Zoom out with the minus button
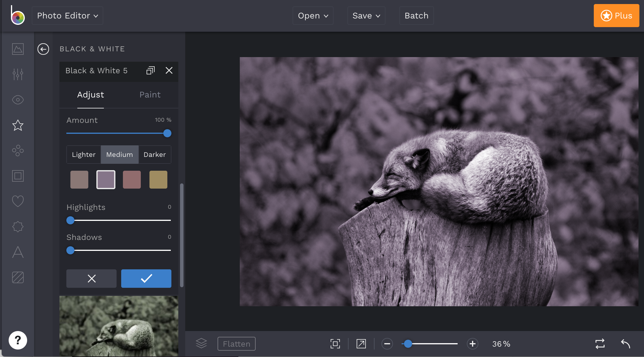 pyautogui.click(x=387, y=344)
